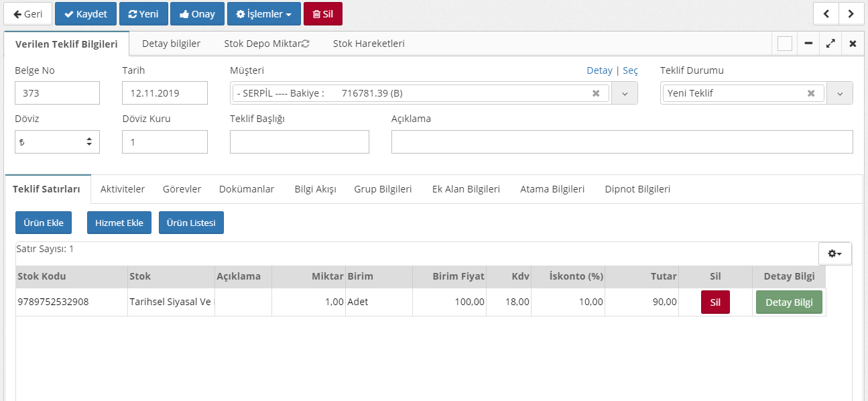Click the next record arrow icon
The height and width of the screenshot is (401, 868).
[851, 13]
